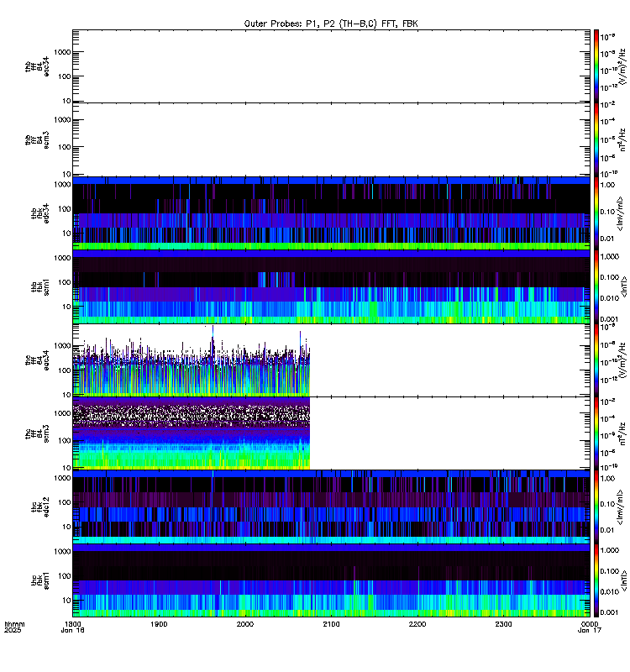Pick the color bar next to thc fbk edc12
This screenshot has height=672, width=630.
click(x=596, y=507)
